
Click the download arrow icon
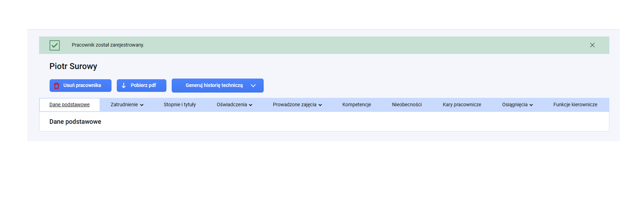[x=123, y=85]
